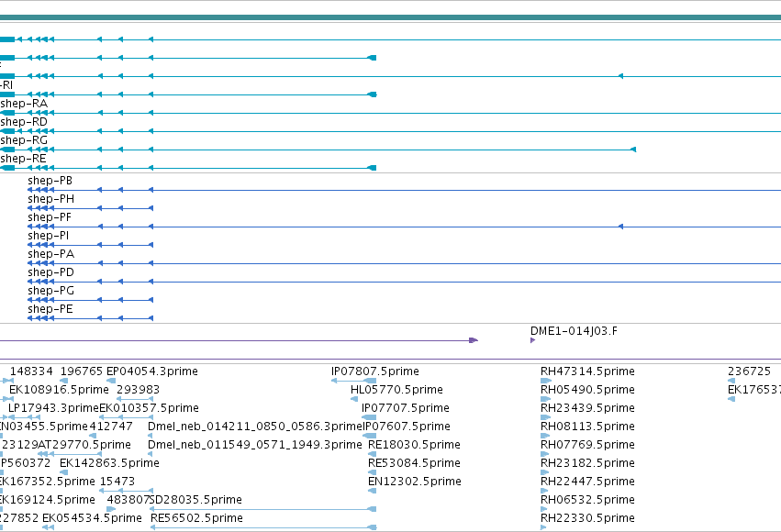Select the Dmel_neb_014211_0850_0586.3prime label
Screen dimensions: 781x532
[x=255, y=427]
